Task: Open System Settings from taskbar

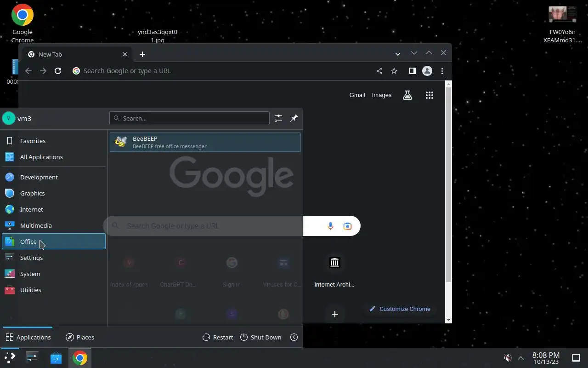Action: coord(32,358)
